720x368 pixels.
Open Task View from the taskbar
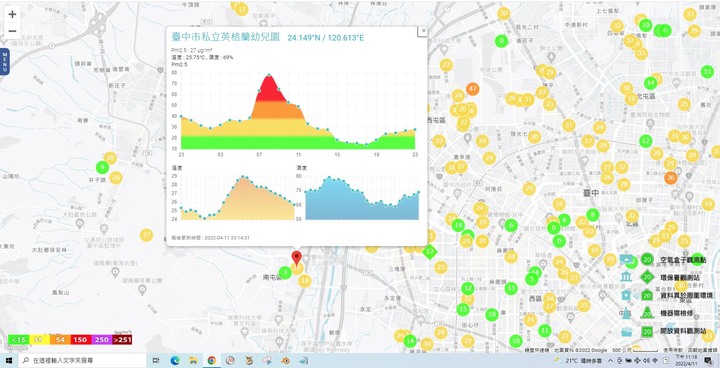[156, 361]
